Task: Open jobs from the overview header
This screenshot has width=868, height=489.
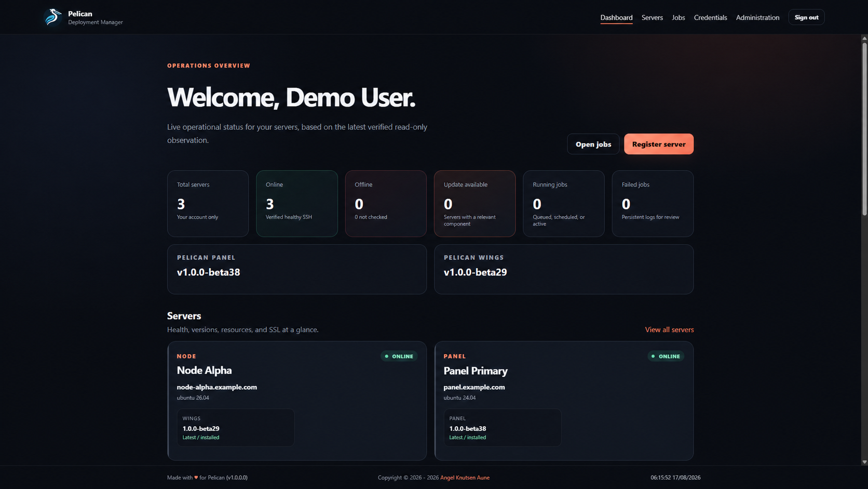Action: pos(593,144)
